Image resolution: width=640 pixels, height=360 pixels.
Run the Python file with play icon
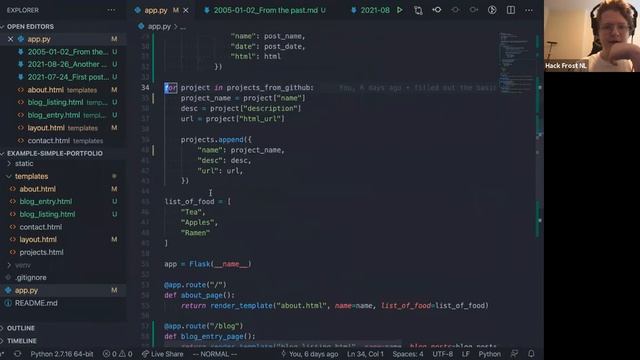click(x=400, y=10)
